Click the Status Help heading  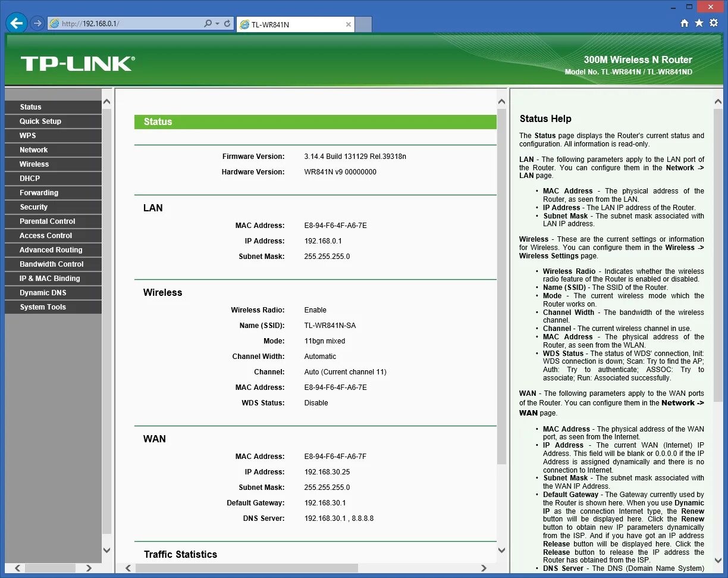coord(545,119)
